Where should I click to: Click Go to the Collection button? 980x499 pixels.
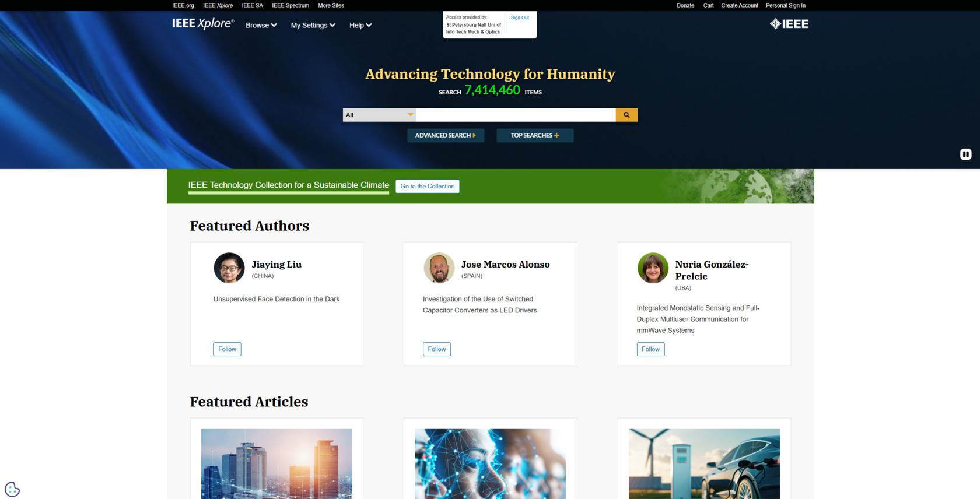[428, 186]
